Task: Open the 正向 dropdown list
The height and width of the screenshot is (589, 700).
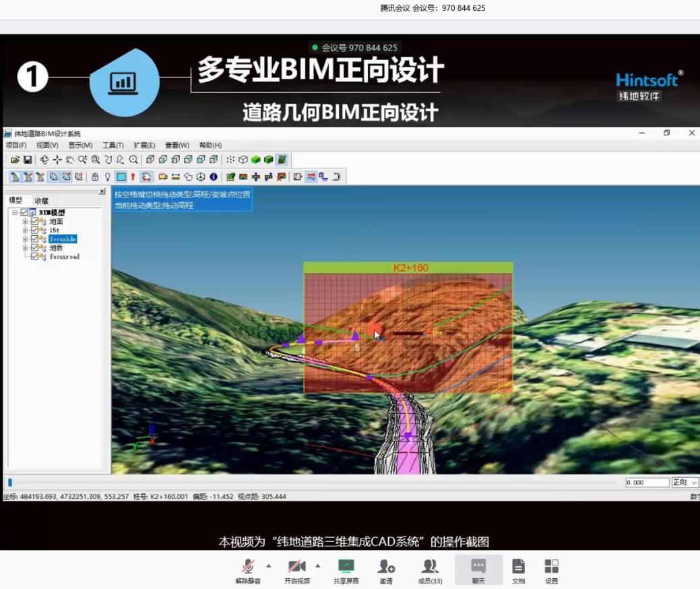Action: 694,483
